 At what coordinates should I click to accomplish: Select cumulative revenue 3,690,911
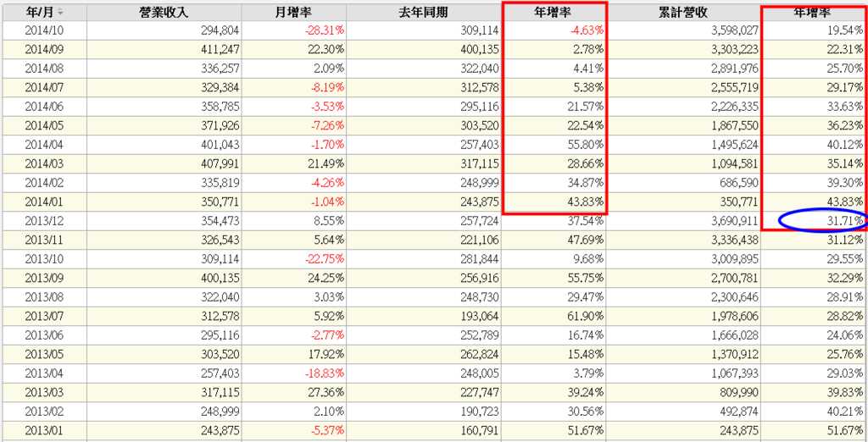coord(735,221)
